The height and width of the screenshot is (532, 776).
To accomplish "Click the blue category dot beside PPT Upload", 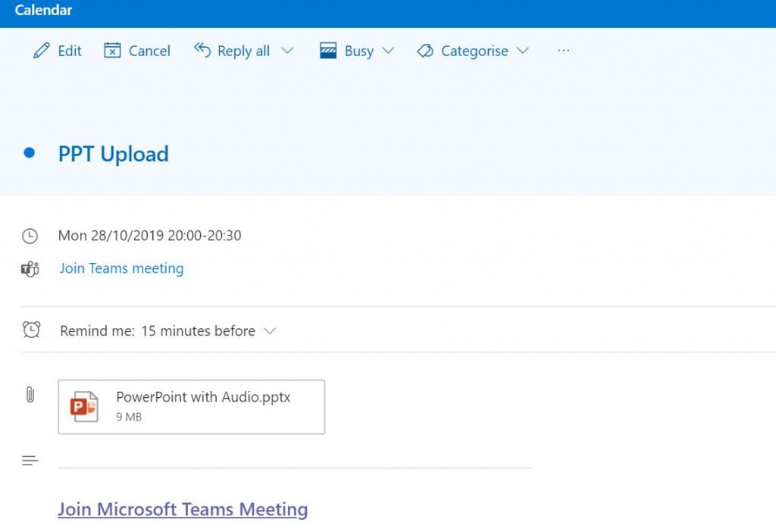I will click(29, 153).
